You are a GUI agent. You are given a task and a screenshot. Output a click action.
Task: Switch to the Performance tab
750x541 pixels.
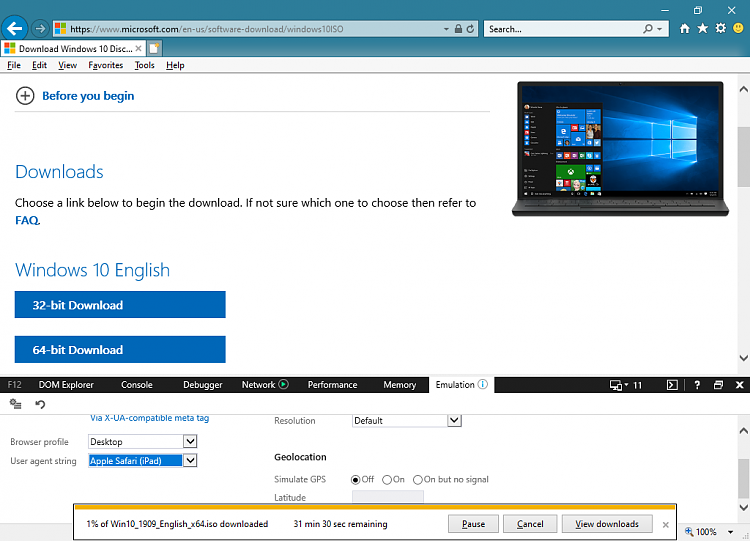(332, 385)
